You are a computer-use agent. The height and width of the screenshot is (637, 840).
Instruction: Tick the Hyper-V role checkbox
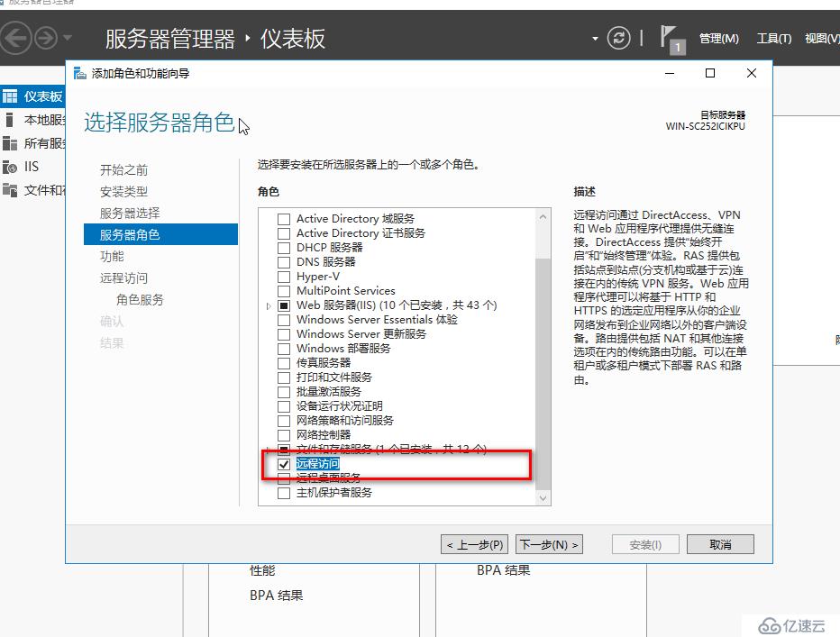pyautogui.click(x=284, y=276)
